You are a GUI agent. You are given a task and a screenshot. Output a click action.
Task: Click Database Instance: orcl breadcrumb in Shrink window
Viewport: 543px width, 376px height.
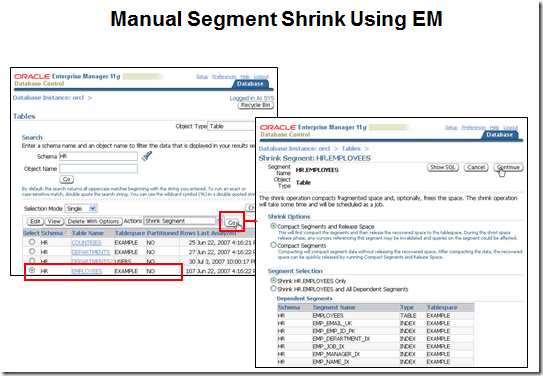[294, 149]
